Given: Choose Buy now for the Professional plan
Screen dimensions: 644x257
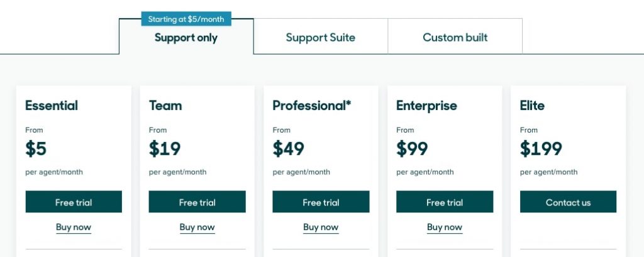Looking at the screenshot, I should [321, 227].
